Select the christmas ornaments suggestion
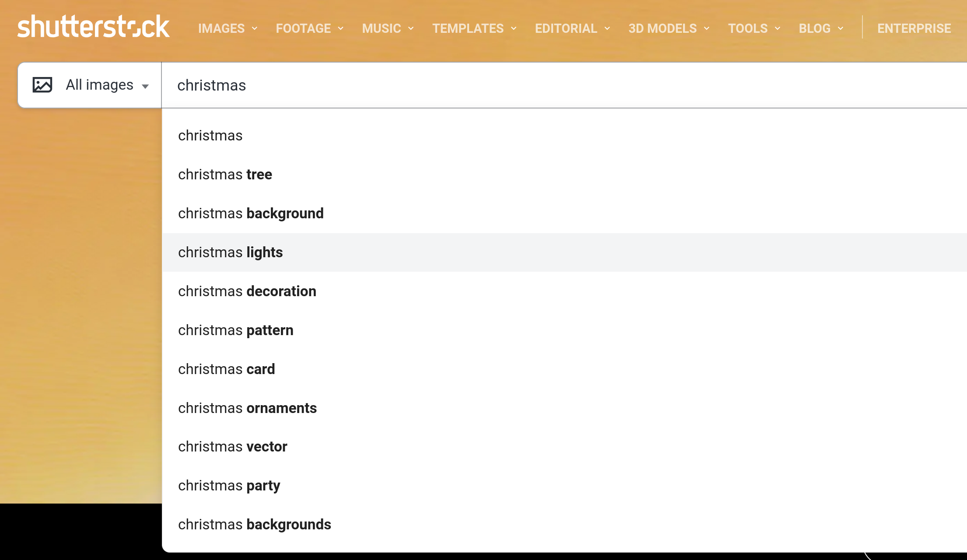Viewport: 967px width, 560px height. [x=247, y=408]
